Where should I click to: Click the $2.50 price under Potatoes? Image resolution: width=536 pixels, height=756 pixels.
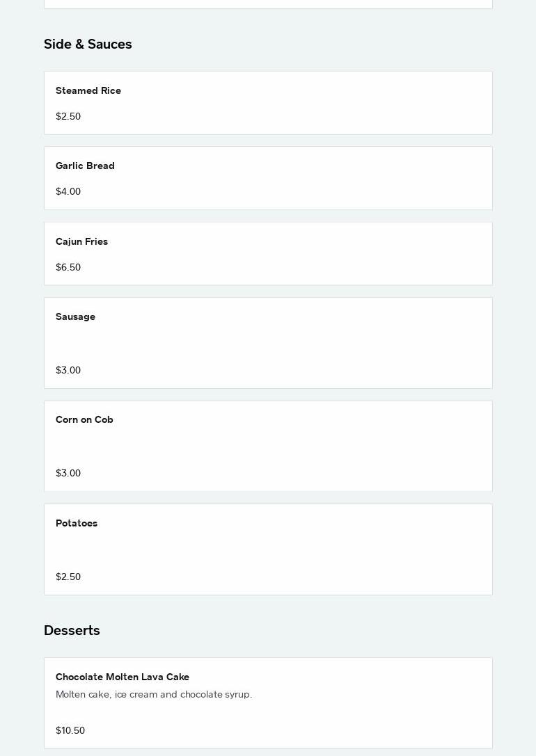coord(68,577)
